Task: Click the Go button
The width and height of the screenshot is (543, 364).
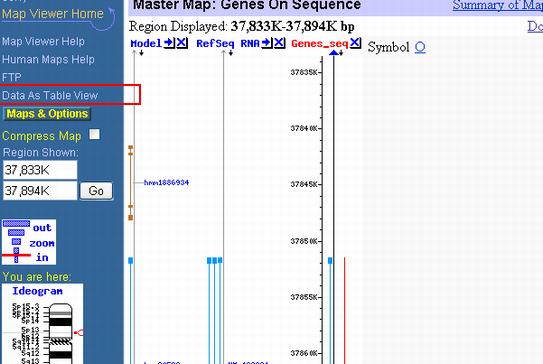Action: 96,191
